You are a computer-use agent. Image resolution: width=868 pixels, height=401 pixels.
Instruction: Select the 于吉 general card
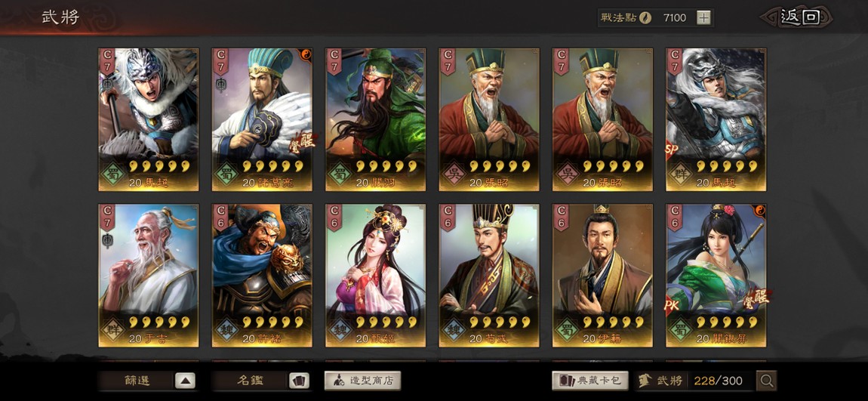149,276
